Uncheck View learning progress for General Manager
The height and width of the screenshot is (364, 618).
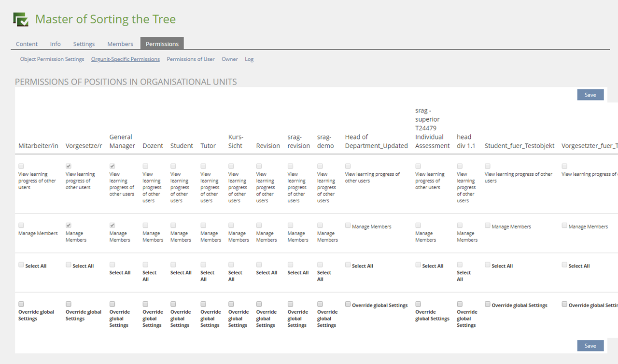[x=112, y=166]
